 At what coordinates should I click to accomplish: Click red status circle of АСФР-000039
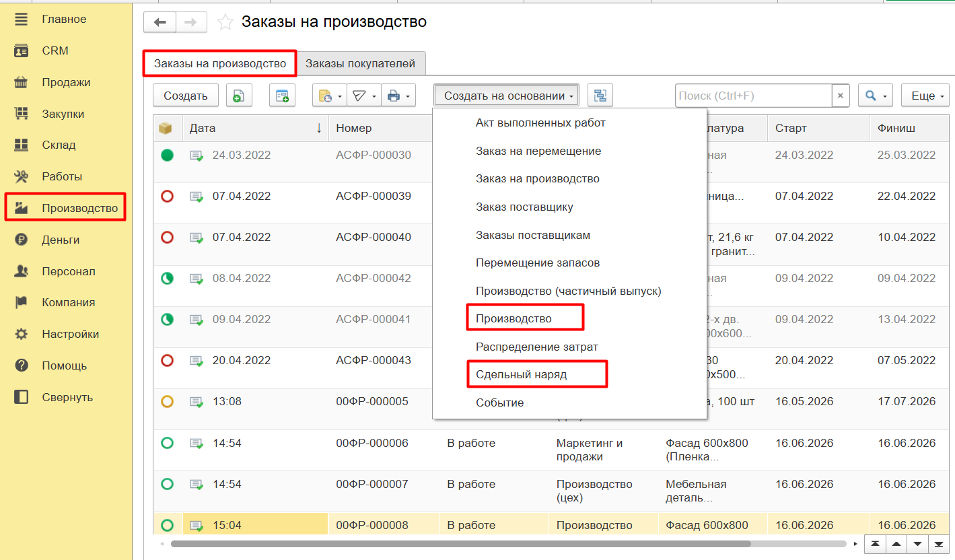[x=168, y=197]
